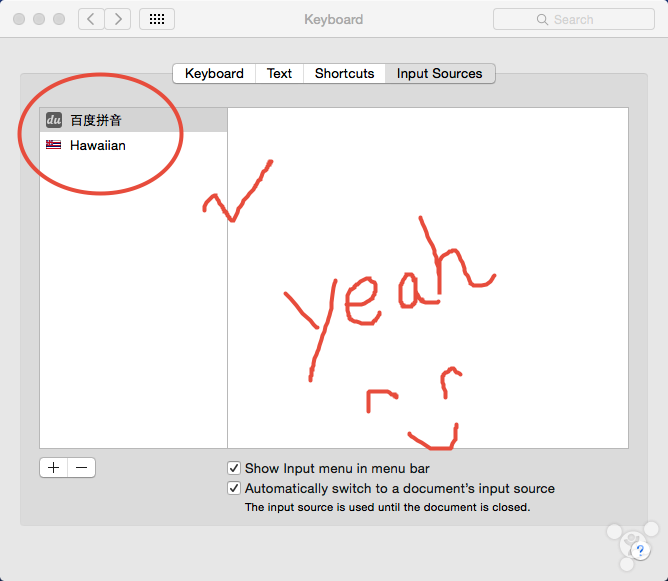Image resolution: width=668 pixels, height=581 pixels.
Task: Remove selected input source with minus button
Action: pyautogui.click(x=82, y=467)
